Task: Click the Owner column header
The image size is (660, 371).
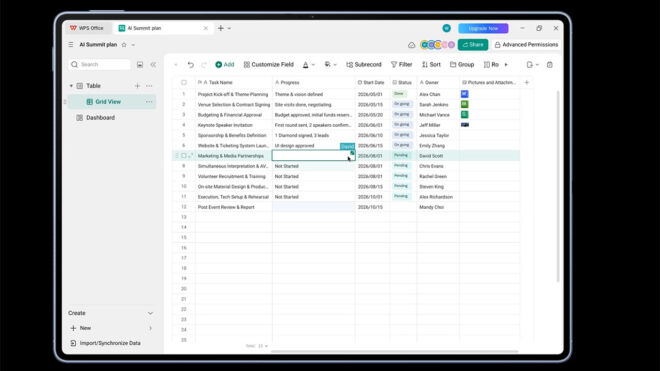Action: (438, 83)
